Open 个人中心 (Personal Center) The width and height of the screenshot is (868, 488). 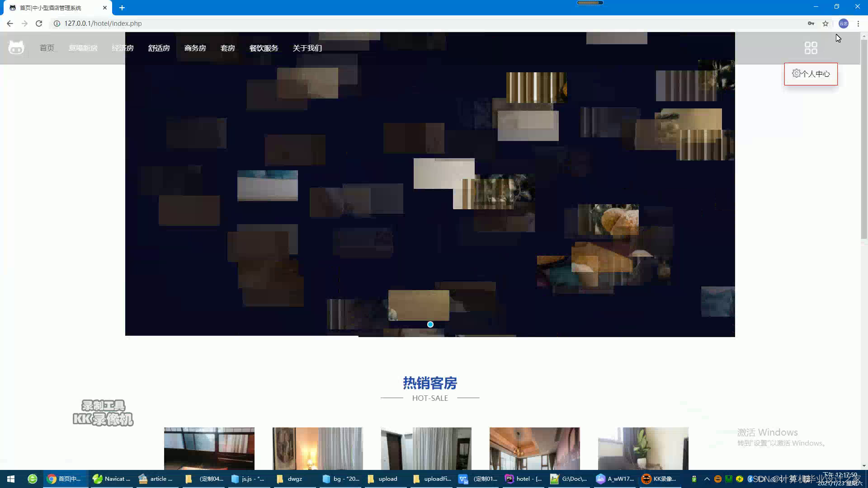coord(811,74)
